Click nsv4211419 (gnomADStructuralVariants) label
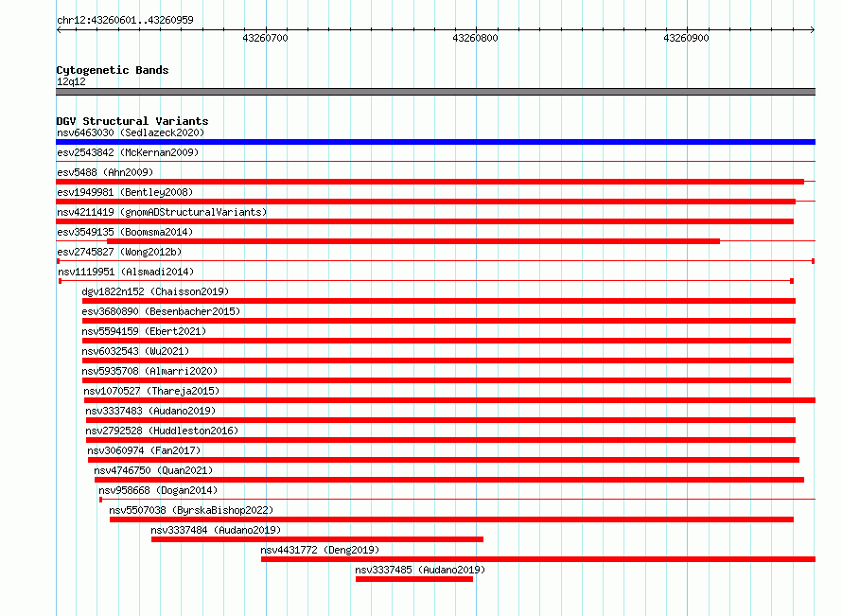 [162, 212]
